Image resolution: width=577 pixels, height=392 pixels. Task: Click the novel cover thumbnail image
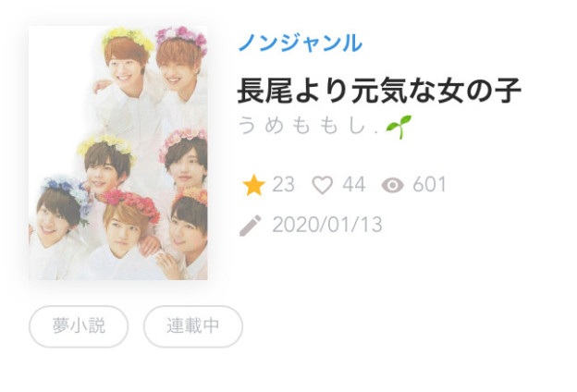pyautogui.click(x=118, y=153)
